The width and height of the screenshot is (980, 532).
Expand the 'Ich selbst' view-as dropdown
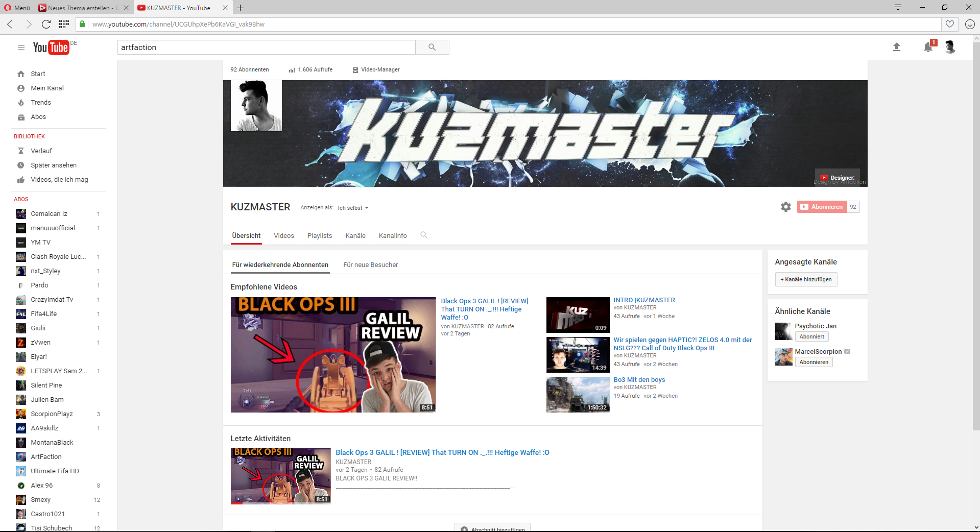coord(353,208)
